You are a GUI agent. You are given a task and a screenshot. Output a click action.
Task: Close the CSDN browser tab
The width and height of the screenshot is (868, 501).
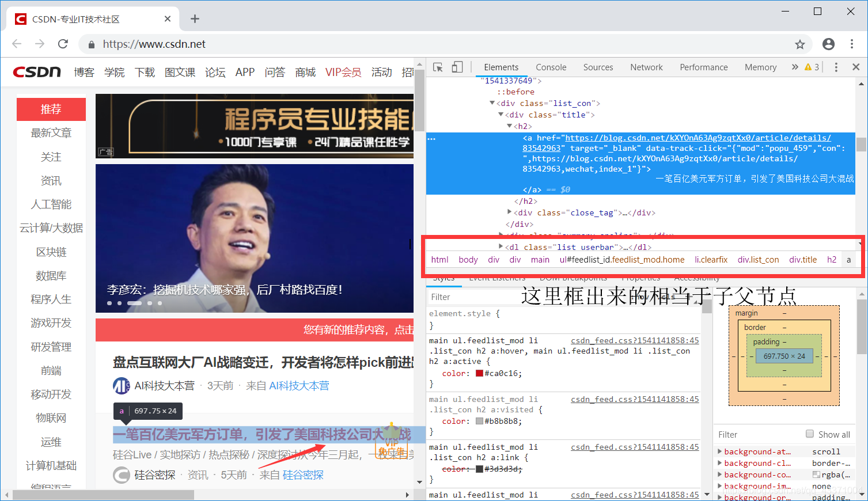(168, 19)
